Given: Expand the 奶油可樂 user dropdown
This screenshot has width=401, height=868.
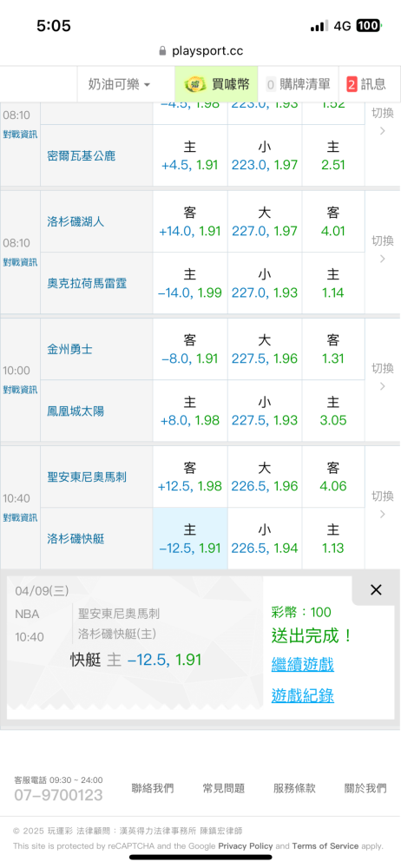Looking at the screenshot, I should [x=119, y=84].
